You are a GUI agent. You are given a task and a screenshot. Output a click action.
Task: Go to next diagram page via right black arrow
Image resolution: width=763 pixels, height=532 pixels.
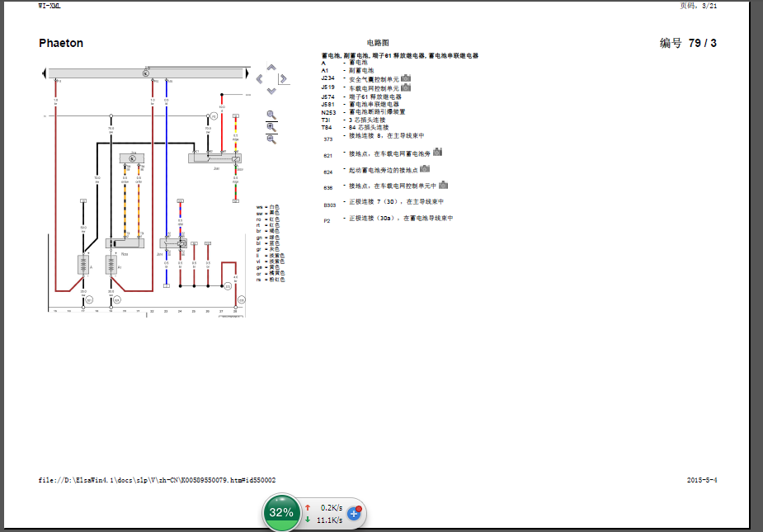pos(247,73)
